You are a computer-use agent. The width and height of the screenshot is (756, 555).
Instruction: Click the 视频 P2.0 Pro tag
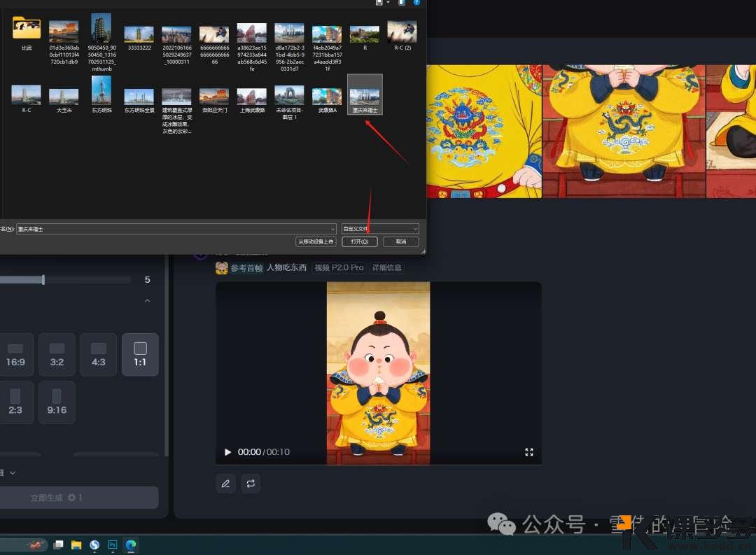point(339,267)
